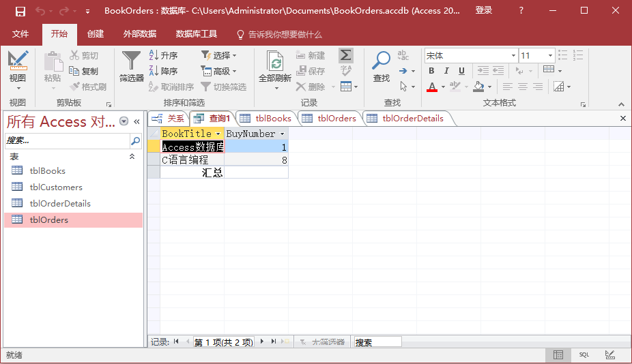Open the BookTitle column dropdown arrow
Screen dimensions: 632x364
pos(218,134)
